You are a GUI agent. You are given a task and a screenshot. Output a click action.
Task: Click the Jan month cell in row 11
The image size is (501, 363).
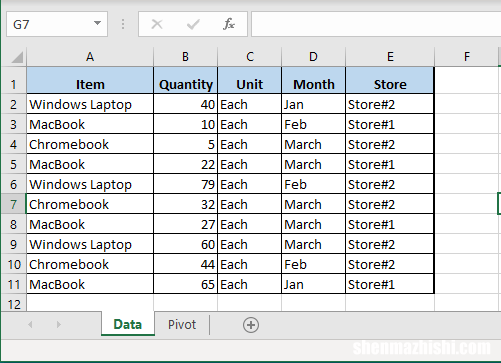313,284
